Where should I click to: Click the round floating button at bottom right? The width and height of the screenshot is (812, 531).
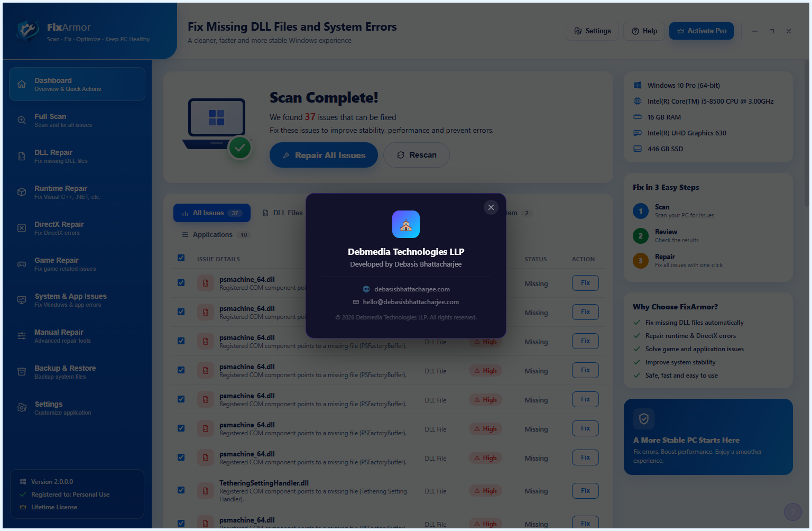793,512
